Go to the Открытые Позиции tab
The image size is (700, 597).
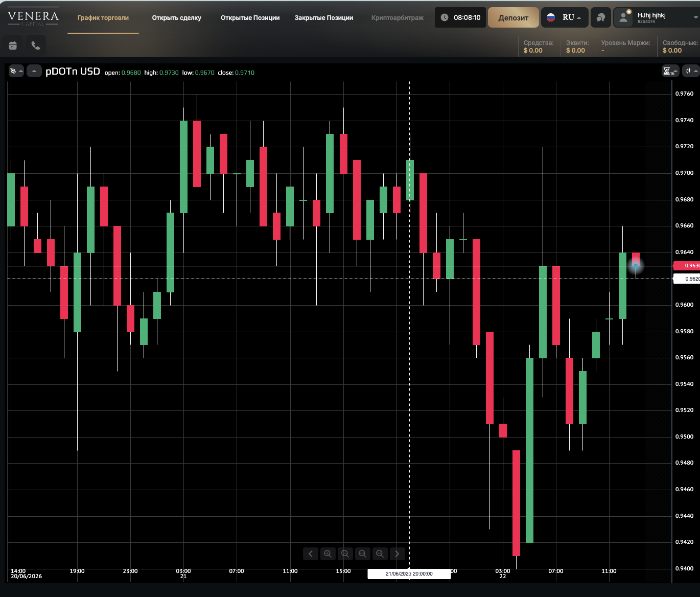point(250,18)
